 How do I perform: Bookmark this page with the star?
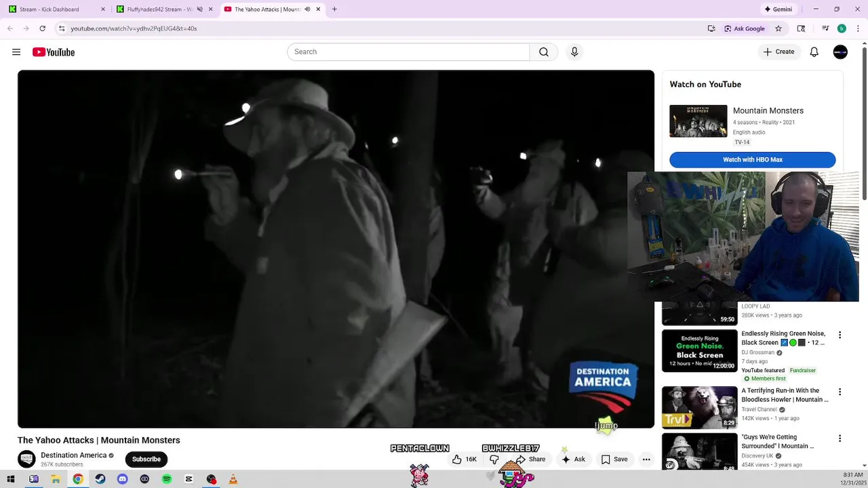778,28
